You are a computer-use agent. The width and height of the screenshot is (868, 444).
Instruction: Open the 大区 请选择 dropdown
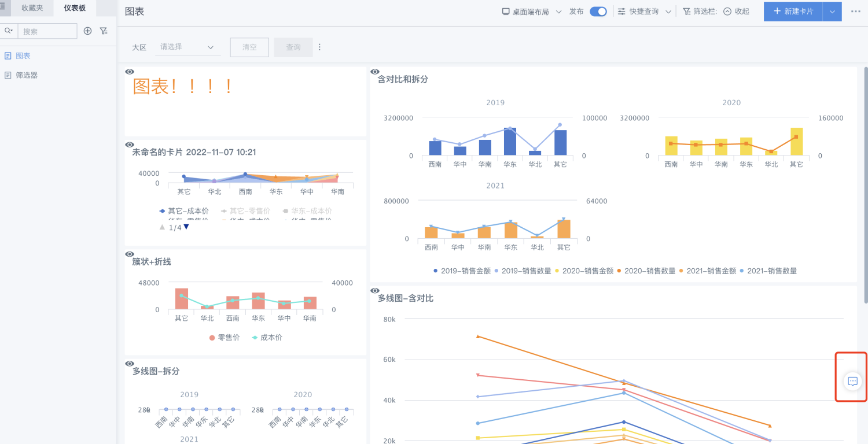187,47
